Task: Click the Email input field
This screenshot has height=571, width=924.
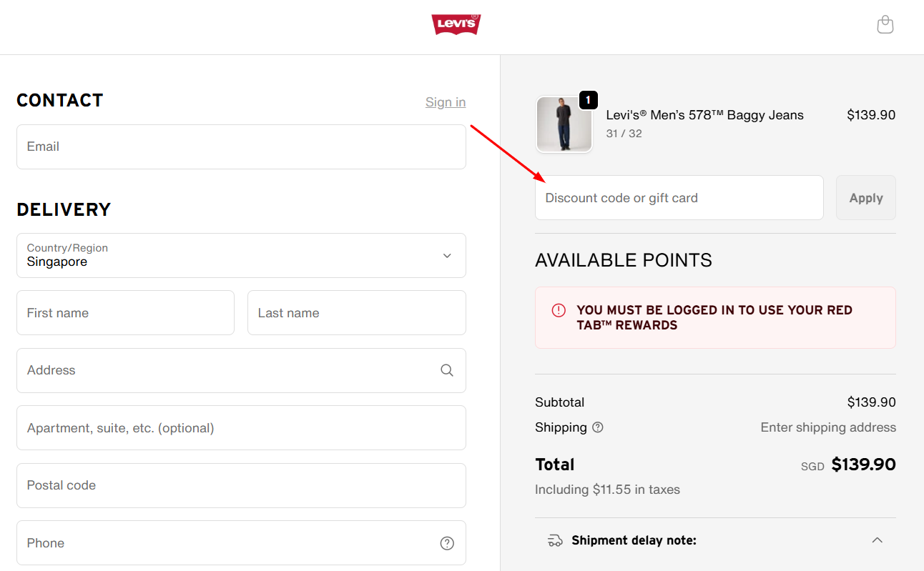Action: (x=241, y=147)
